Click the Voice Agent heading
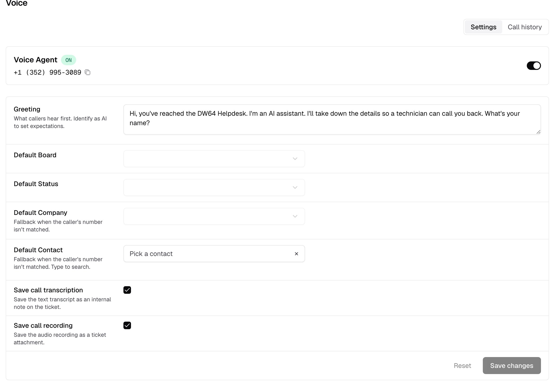Viewport: 558px width, 392px height. click(35, 60)
